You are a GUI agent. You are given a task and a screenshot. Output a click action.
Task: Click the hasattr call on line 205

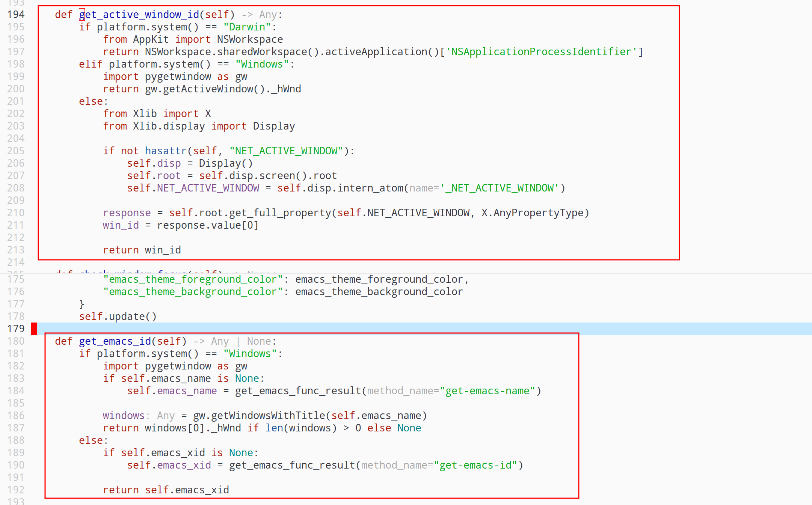tap(166, 151)
